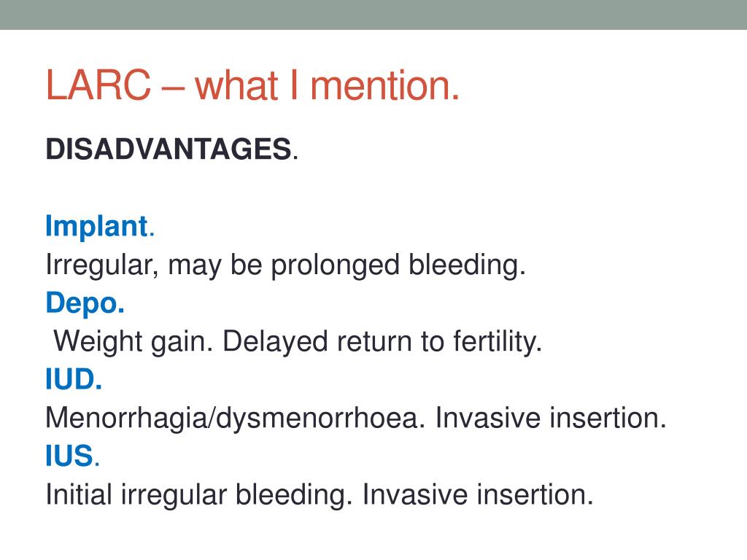The height and width of the screenshot is (560, 747).
Task: Click the blue Implant heading
Action: pos(99,227)
